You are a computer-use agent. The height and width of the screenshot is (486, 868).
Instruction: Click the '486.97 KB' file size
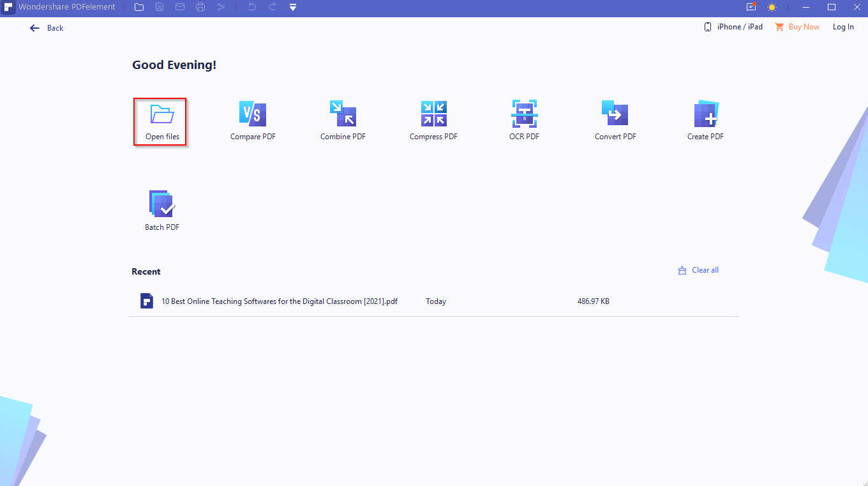click(x=594, y=301)
